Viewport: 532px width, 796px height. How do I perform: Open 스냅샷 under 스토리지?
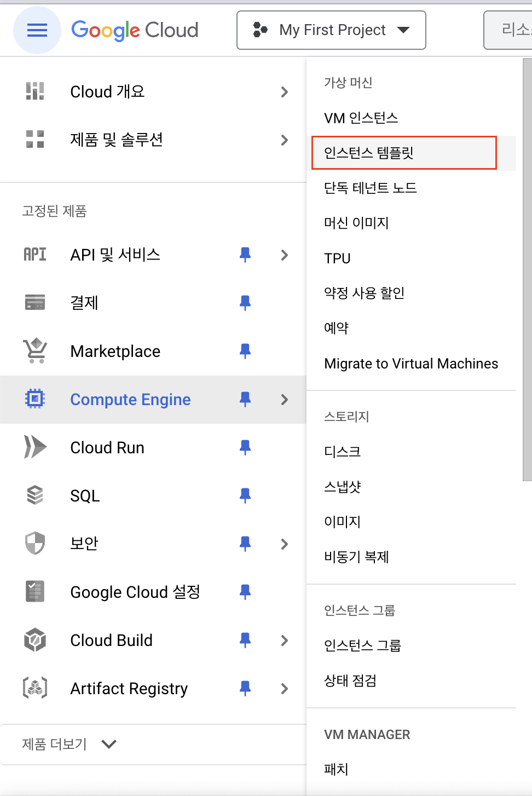(x=342, y=487)
